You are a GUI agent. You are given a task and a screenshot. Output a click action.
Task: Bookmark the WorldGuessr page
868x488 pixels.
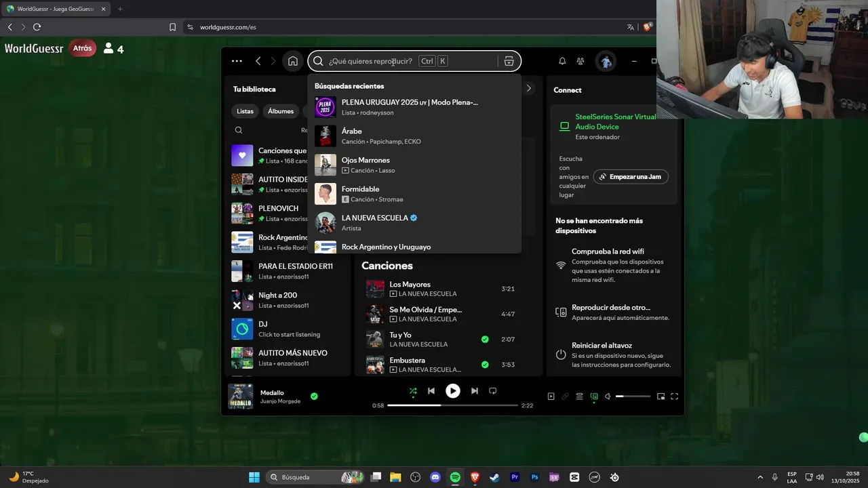[x=172, y=27]
